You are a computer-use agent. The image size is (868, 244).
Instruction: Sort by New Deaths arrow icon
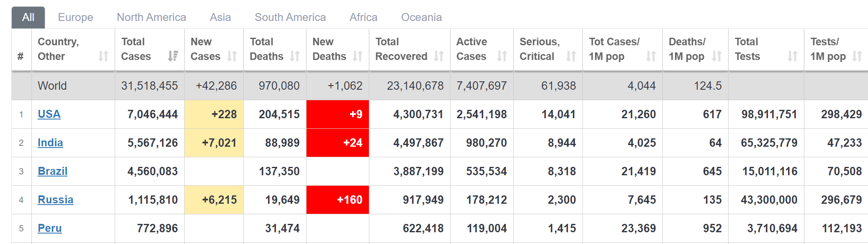pyautogui.click(x=357, y=56)
